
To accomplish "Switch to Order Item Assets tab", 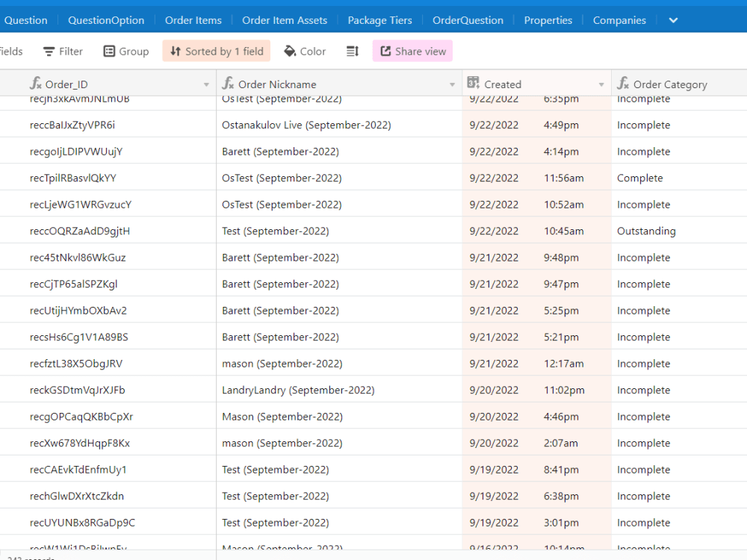I will coord(285,20).
